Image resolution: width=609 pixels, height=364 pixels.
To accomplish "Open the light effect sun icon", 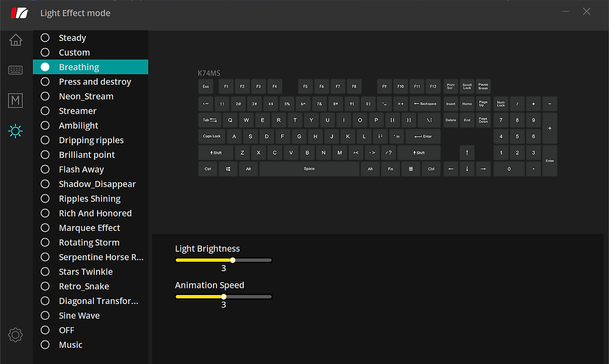I will point(16,131).
